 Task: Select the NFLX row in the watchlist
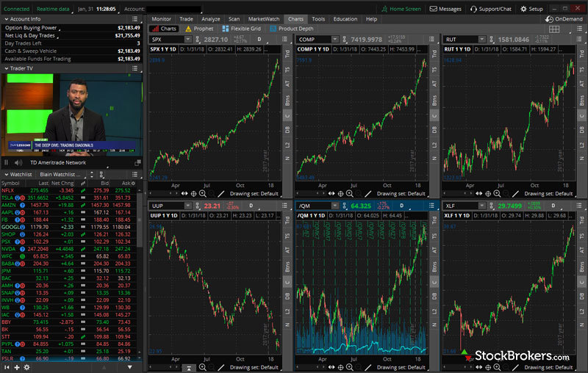tap(68, 190)
